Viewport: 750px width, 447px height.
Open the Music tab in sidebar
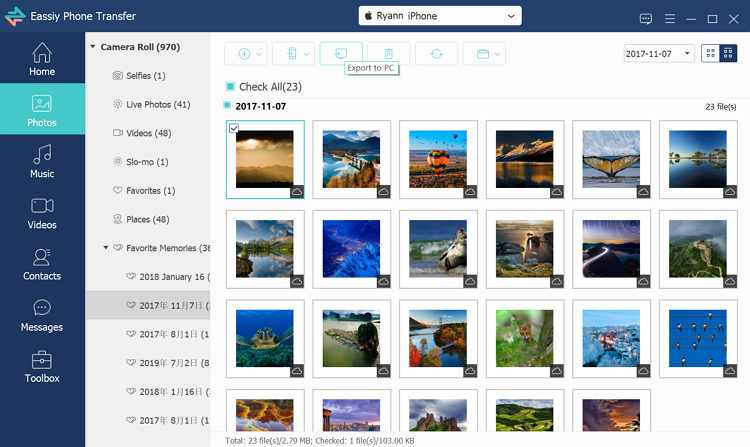pos(42,161)
